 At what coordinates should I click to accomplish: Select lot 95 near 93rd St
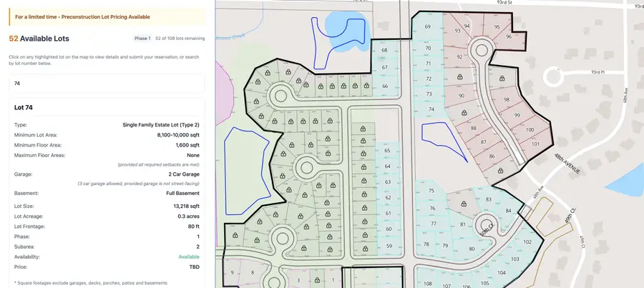click(x=497, y=26)
